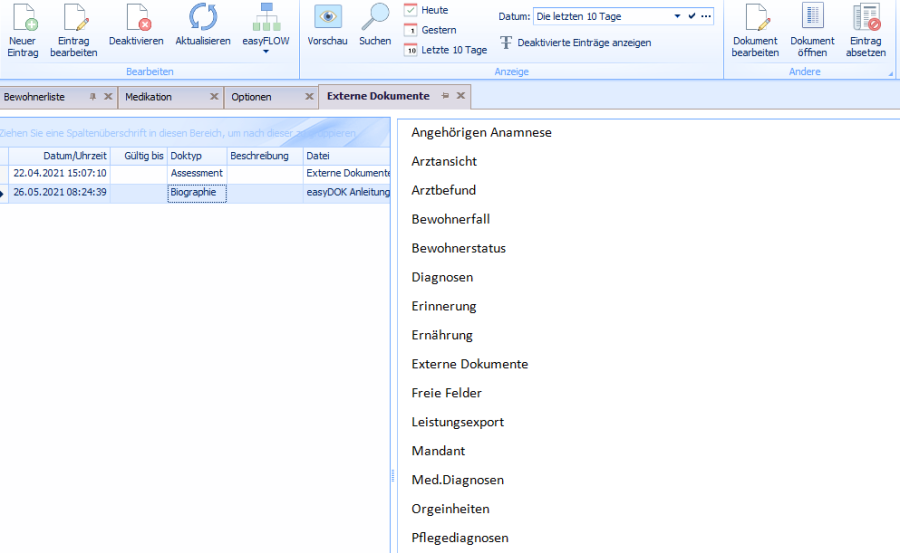Viewport: 900px width, 553px height.
Task: Click the Dokument bearbeiten icon
Action: pos(755,18)
